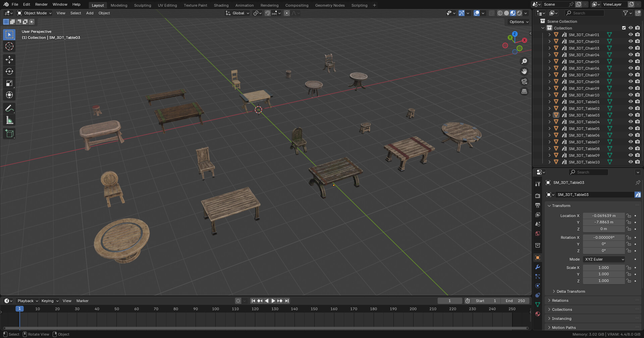The width and height of the screenshot is (644, 338).
Task: Expand the Delta Transform section
Action: 570,291
